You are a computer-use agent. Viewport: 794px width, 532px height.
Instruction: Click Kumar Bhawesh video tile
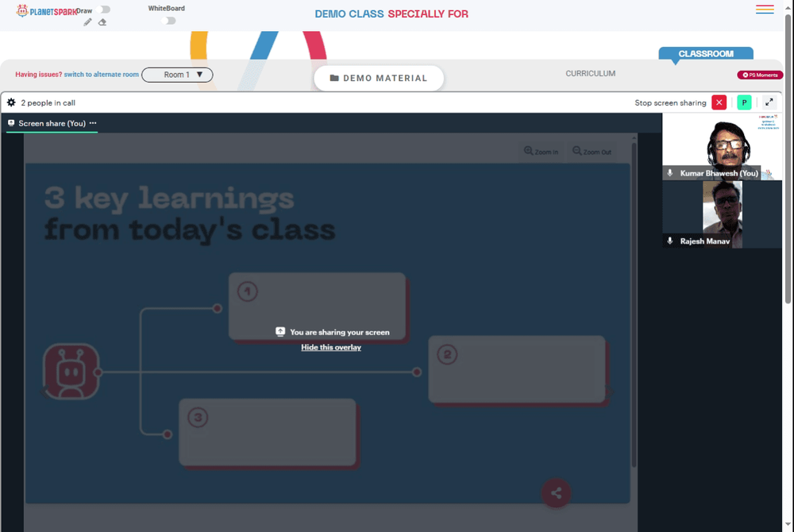(722, 146)
